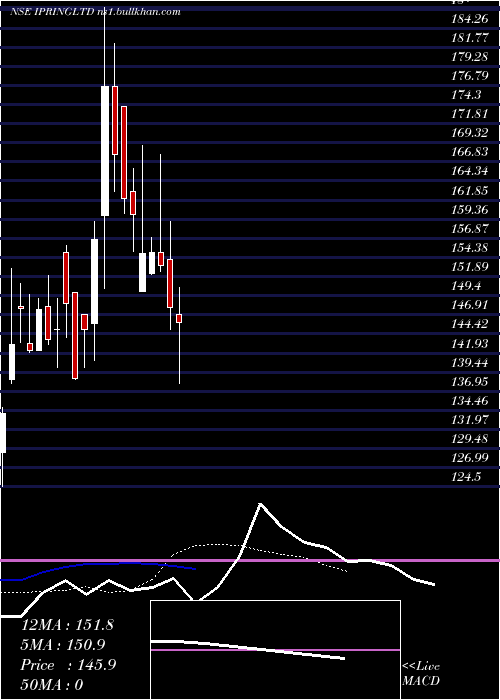This screenshot has width=500, height=700.
Task: Click the 184.26 price axis label
Action: click(x=470, y=19)
